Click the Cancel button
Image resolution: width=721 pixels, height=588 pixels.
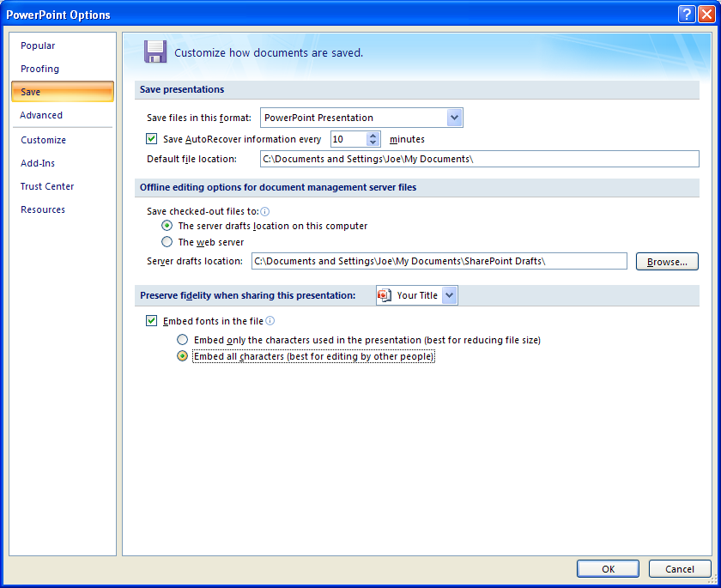point(680,569)
